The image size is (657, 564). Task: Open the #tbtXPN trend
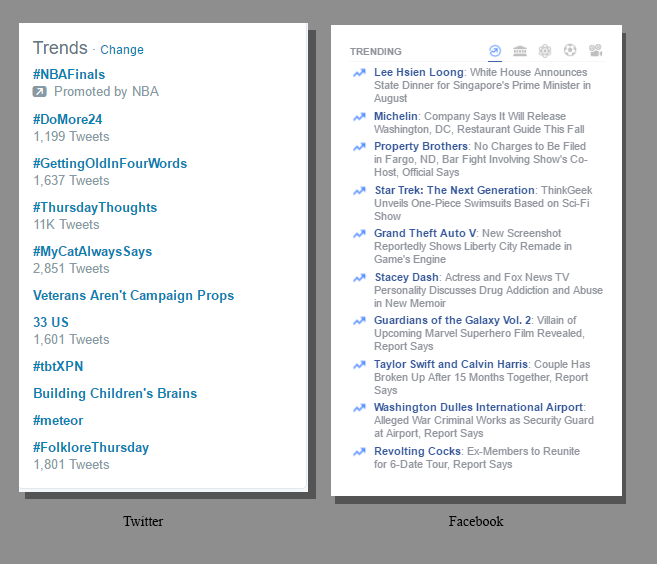[58, 366]
